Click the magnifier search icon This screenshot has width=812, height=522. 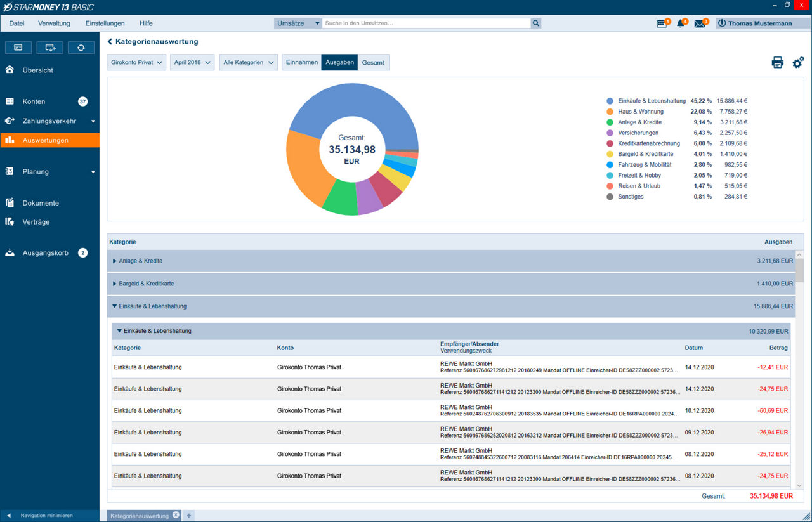(536, 23)
